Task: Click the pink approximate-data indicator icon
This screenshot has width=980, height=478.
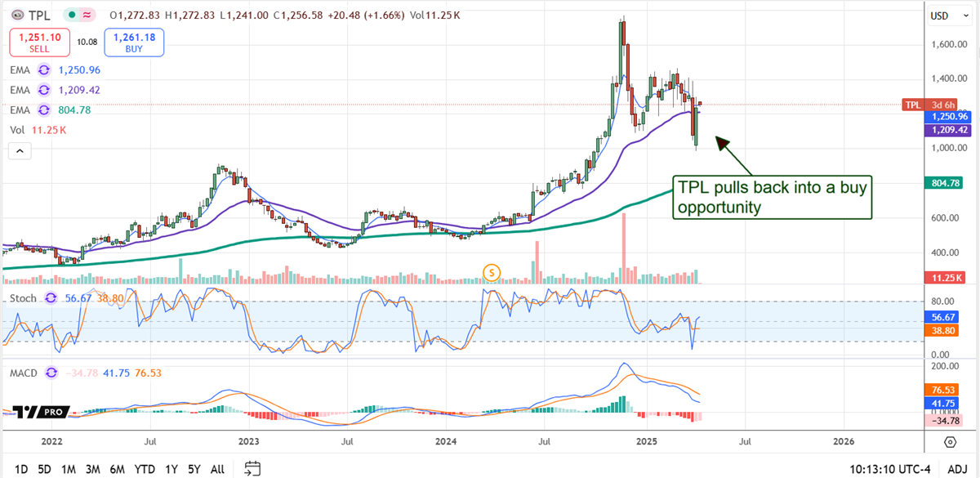Action: (87, 15)
